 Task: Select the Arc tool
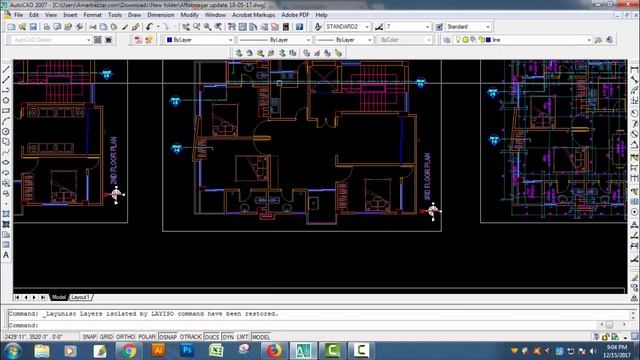coord(6,121)
